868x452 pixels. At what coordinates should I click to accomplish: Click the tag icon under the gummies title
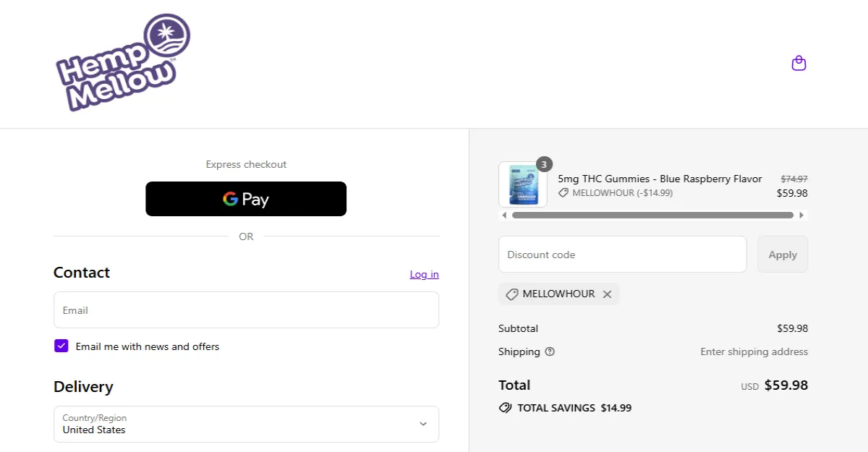point(563,192)
